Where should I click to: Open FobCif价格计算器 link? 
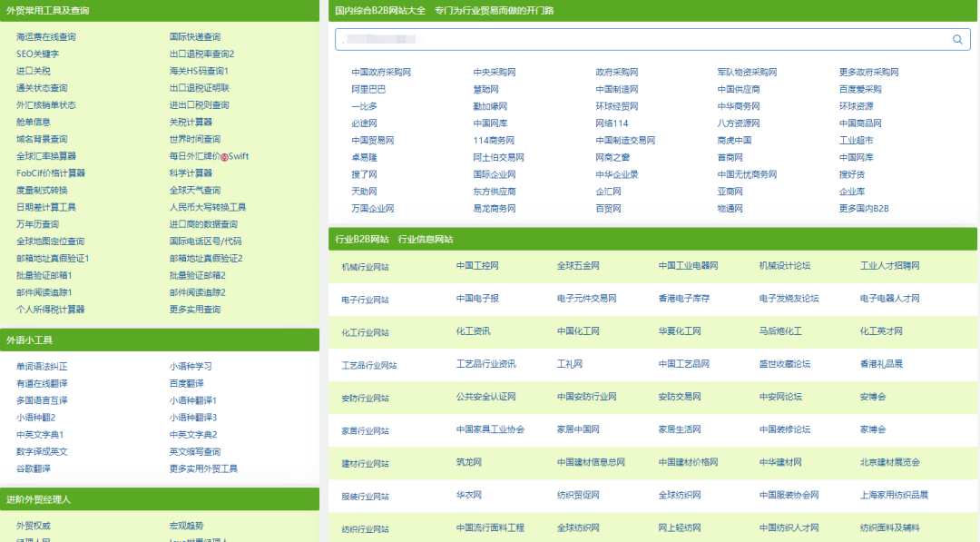tap(51, 173)
